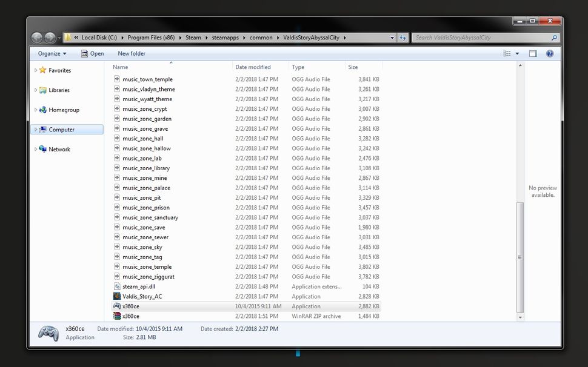Viewport: 588px width, 367px height.
Task: Click the music_town_temple audio file icon
Action: tap(117, 79)
